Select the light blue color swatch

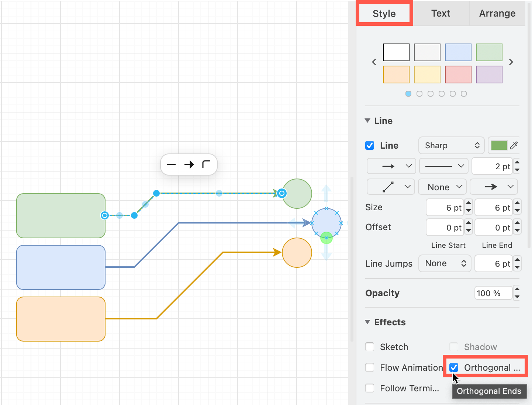click(458, 52)
